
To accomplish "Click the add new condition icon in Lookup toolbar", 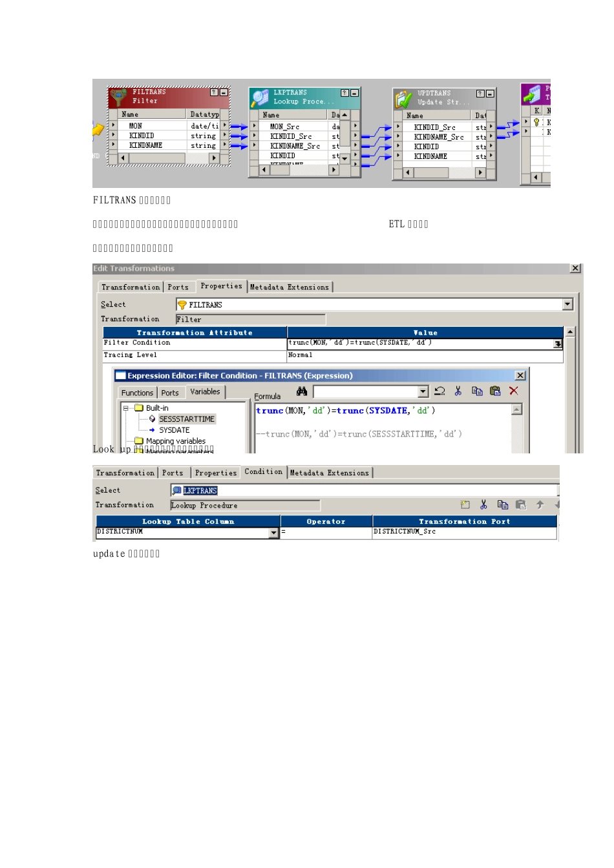I will click(465, 505).
